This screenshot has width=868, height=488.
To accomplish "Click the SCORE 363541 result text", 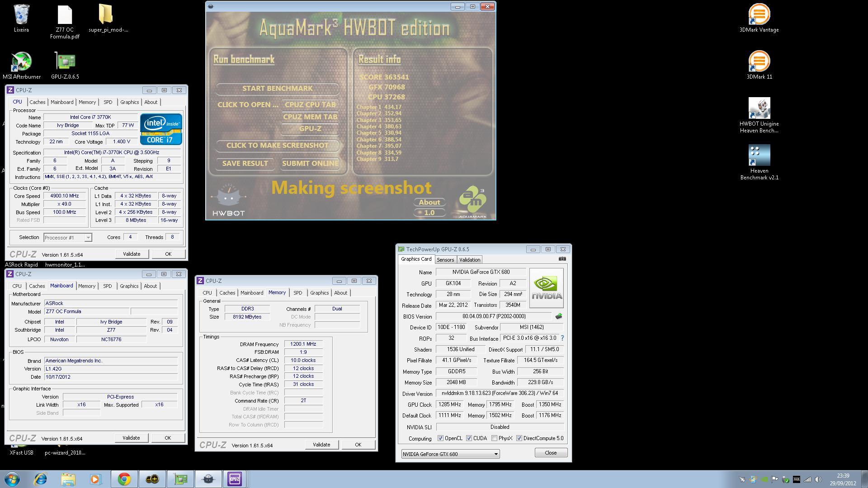I will click(384, 77).
